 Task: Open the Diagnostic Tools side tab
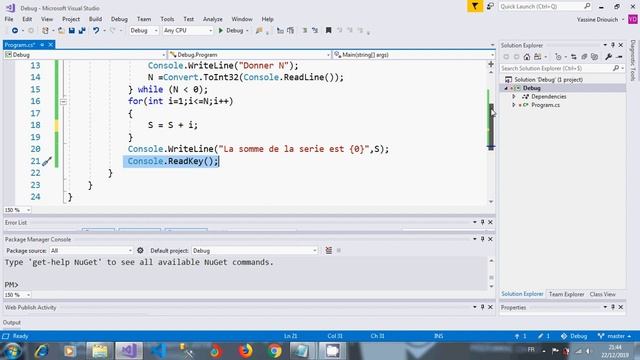point(633,60)
